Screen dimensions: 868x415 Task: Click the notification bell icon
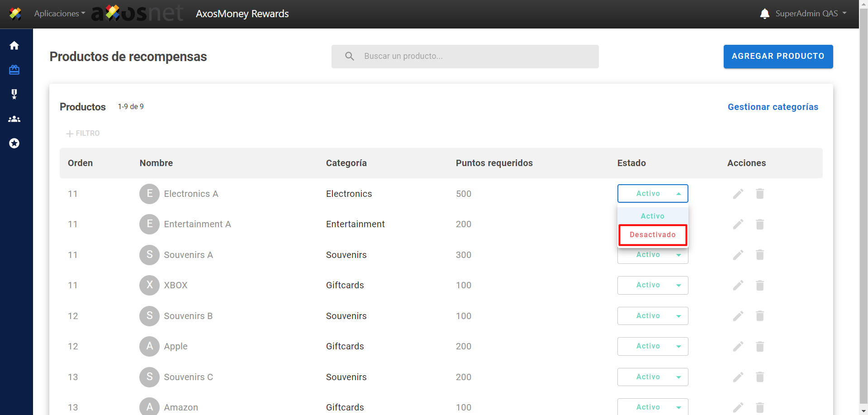764,14
